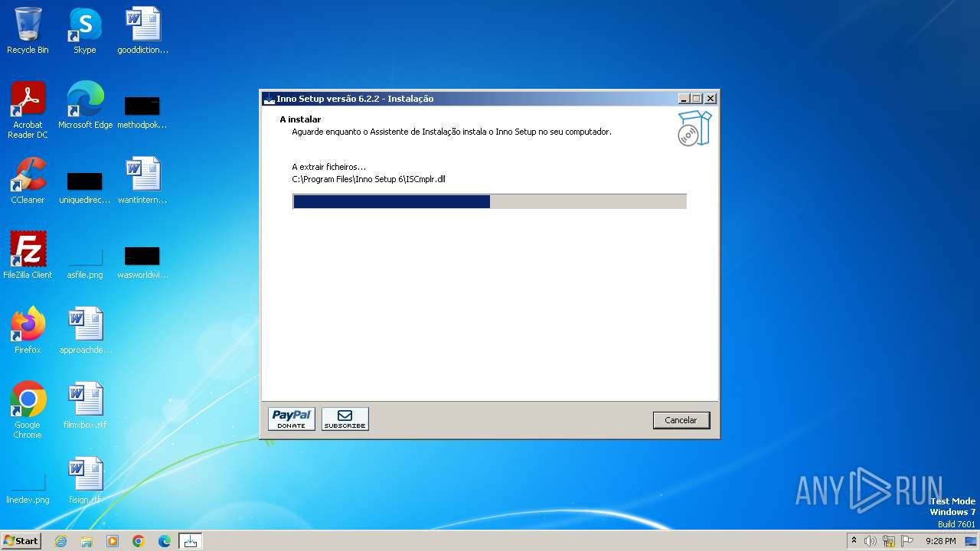Open the volume control tray icon

pyautogui.click(x=871, y=541)
